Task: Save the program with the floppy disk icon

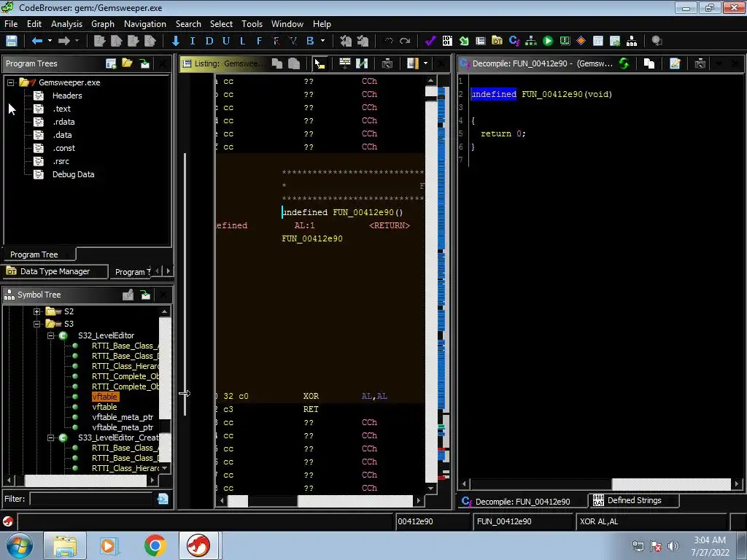Action: point(12,41)
